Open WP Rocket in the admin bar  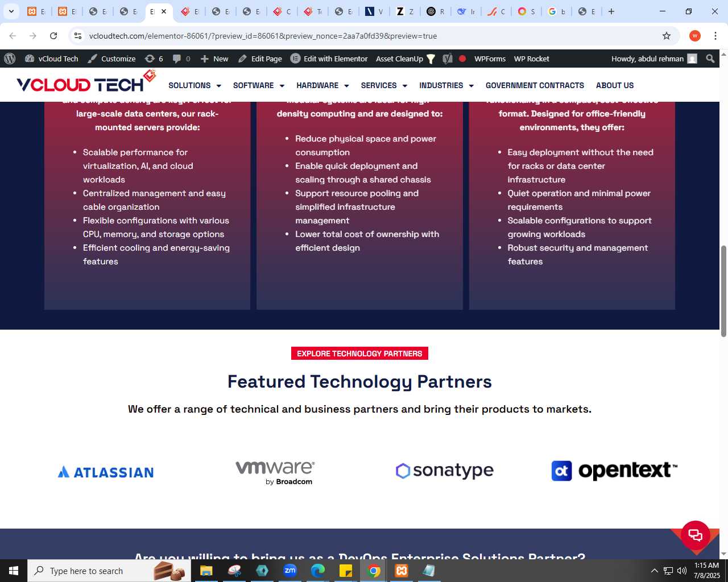[531, 59]
